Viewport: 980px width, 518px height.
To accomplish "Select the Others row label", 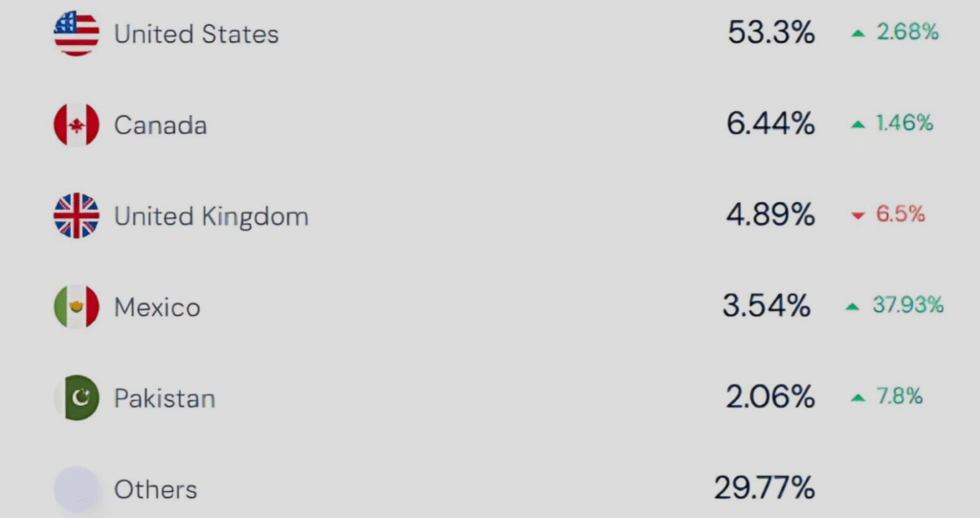I will tap(155, 489).
